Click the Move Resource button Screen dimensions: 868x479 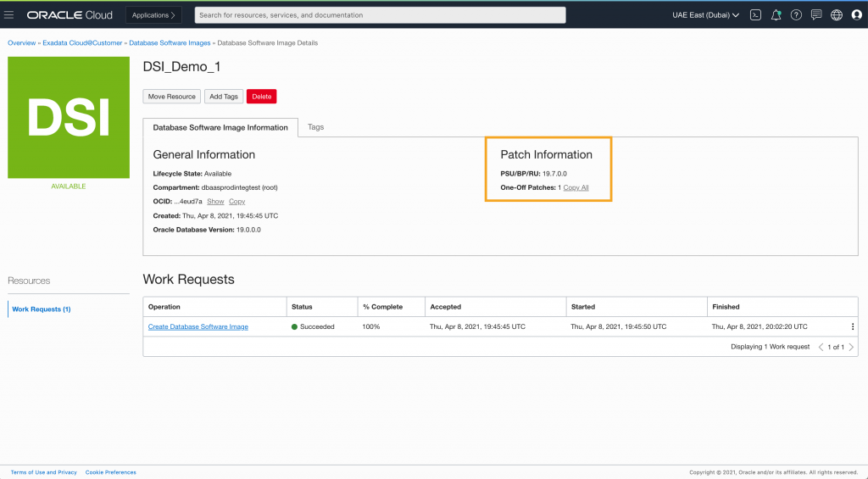[x=171, y=97]
